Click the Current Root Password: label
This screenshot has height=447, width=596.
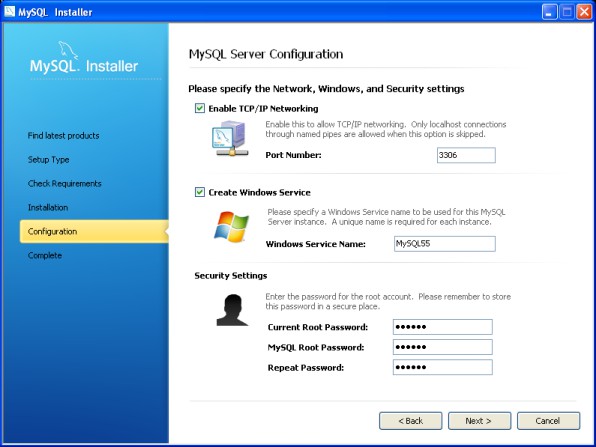coord(318,327)
